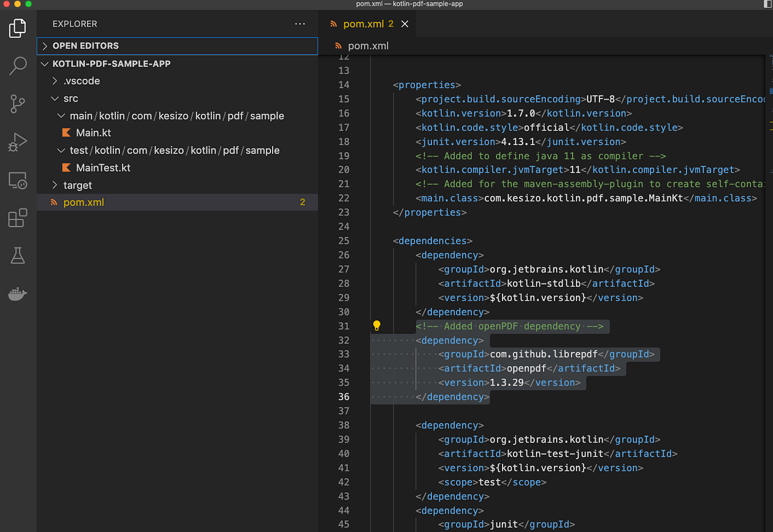Open the Run and Debug view
773x532 pixels.
(18, 142)
